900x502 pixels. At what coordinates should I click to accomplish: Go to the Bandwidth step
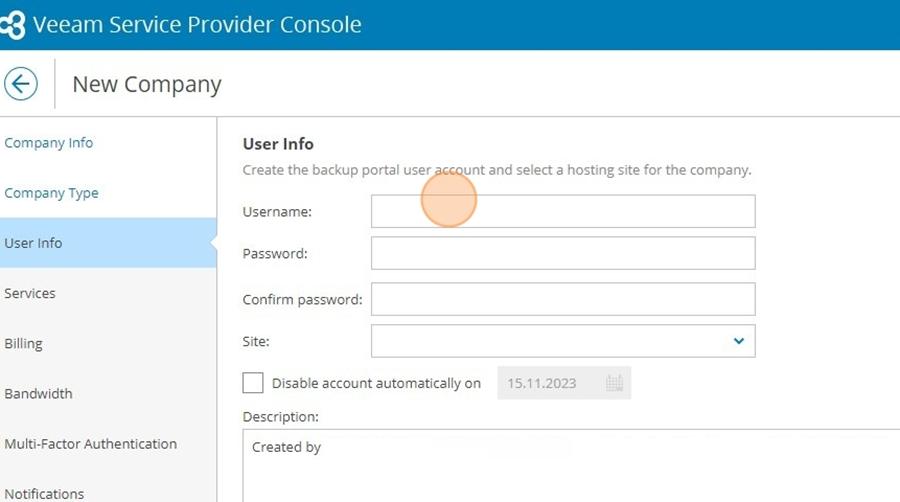(x=38, y=394)
